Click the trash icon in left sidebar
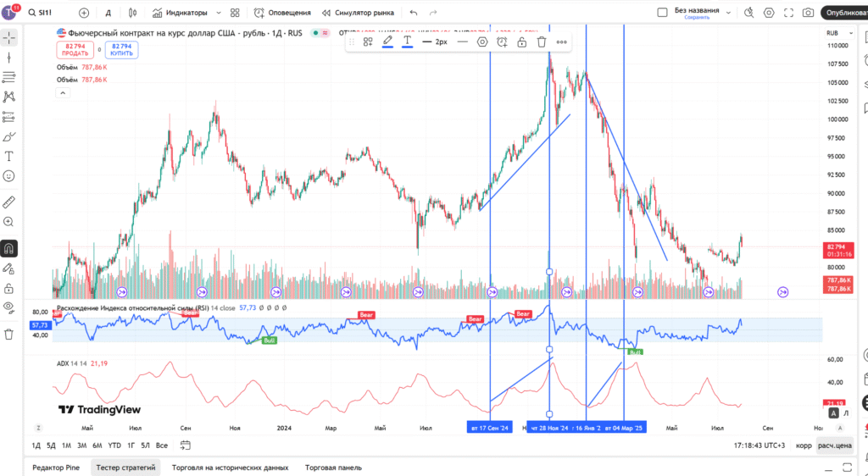Image resolution: width=868 pixels, height=476 pixels. pyautogui.click(x=8, y=334)
